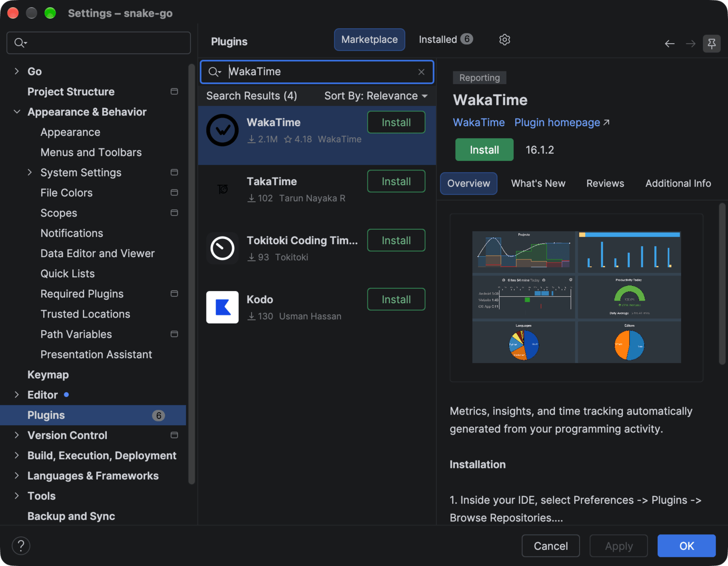This screenshot has height=566, width=728.
Task: Switch to the Marketplace tab
Action: [369, 40]
